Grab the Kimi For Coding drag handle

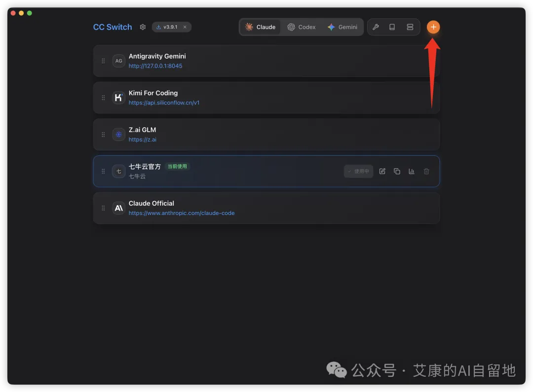pos(103,98)
